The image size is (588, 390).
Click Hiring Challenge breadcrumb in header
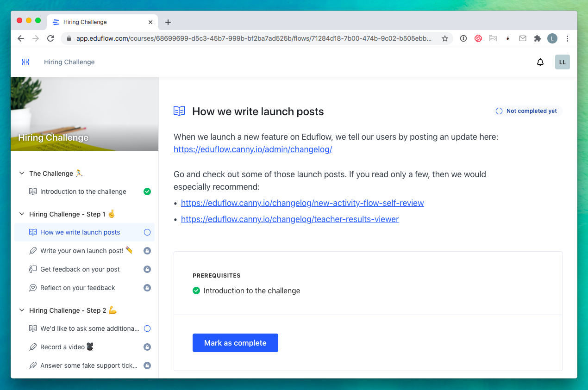coord(69,62)
